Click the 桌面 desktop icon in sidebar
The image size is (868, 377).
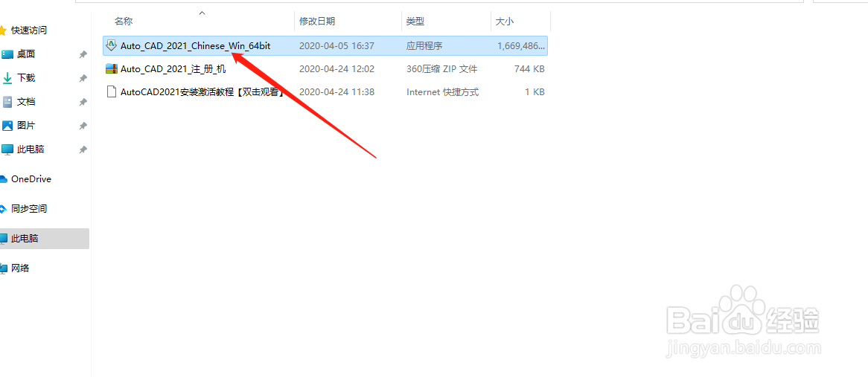tap(7, 54)
